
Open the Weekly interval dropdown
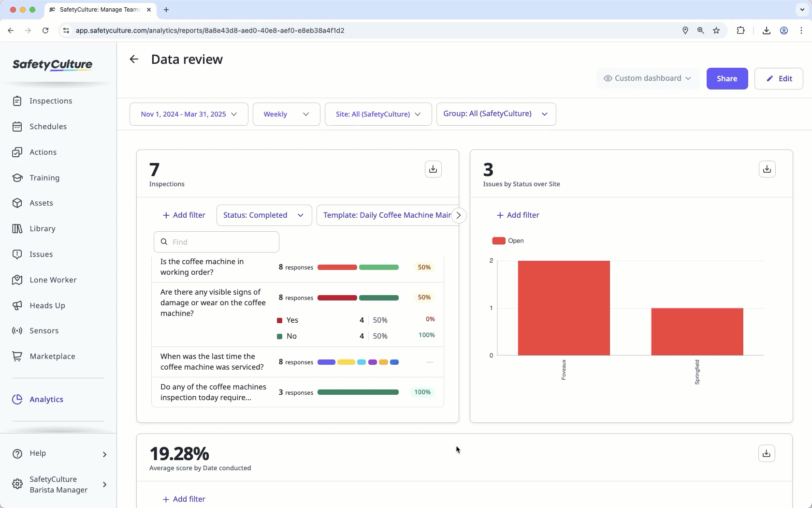click(x=287, y=114)
